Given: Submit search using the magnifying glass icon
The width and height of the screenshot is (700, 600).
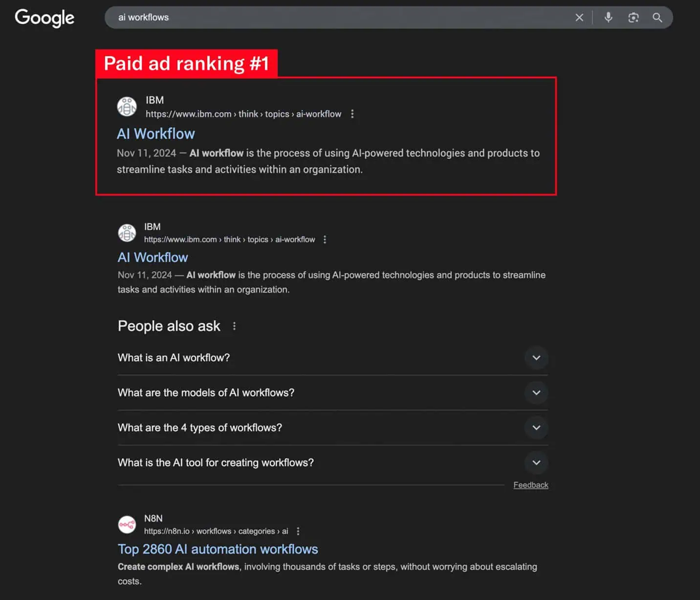Looking at the screenshot, I should click(x=657, y=18).
